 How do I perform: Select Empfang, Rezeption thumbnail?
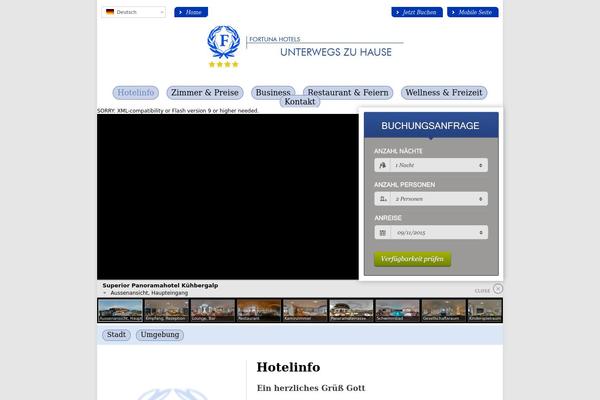(166, 310)
